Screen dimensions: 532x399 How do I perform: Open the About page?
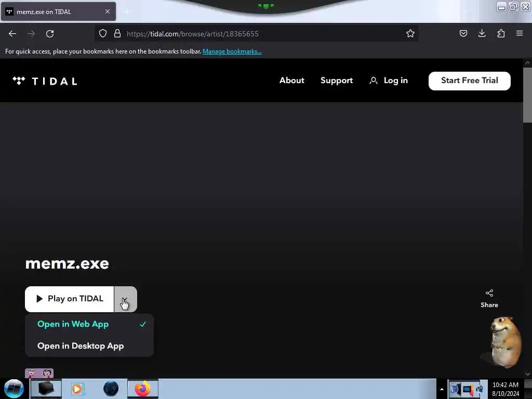coord(292,81)
